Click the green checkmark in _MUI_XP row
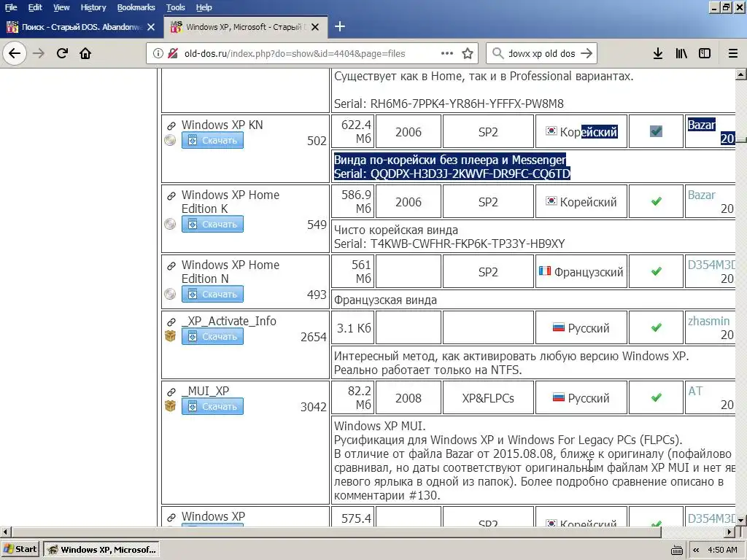Screen dimensions: 747x560 click(656, 397)
